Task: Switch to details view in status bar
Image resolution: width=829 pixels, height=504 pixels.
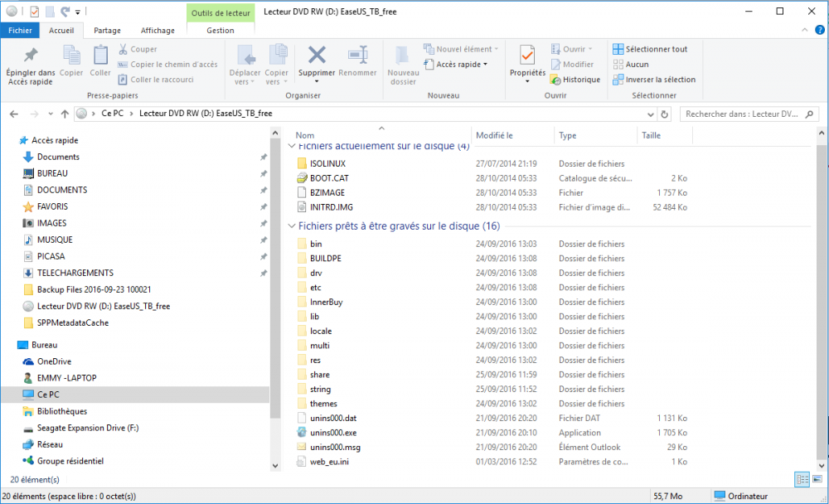Action: point(802,479)
